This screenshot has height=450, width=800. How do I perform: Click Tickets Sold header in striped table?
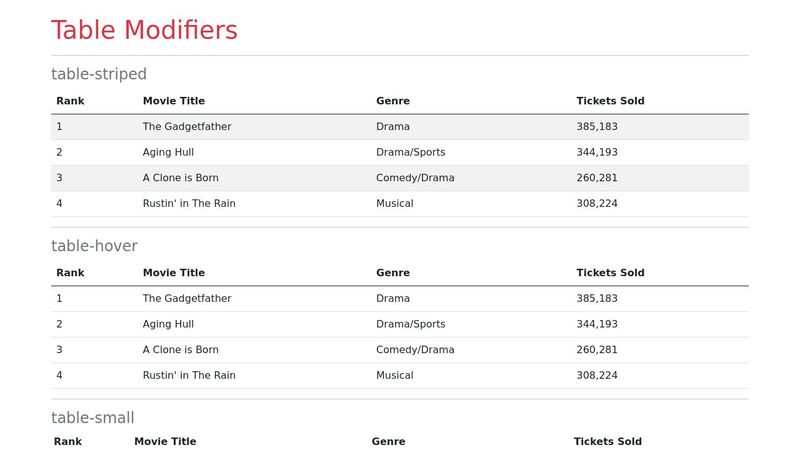pyautogui.click(x=610, y=101)
